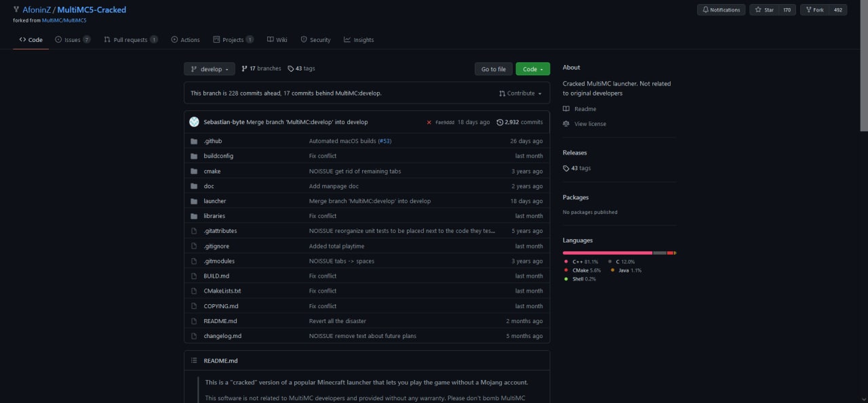Click the cmake folder icon

tap(194, 171)
